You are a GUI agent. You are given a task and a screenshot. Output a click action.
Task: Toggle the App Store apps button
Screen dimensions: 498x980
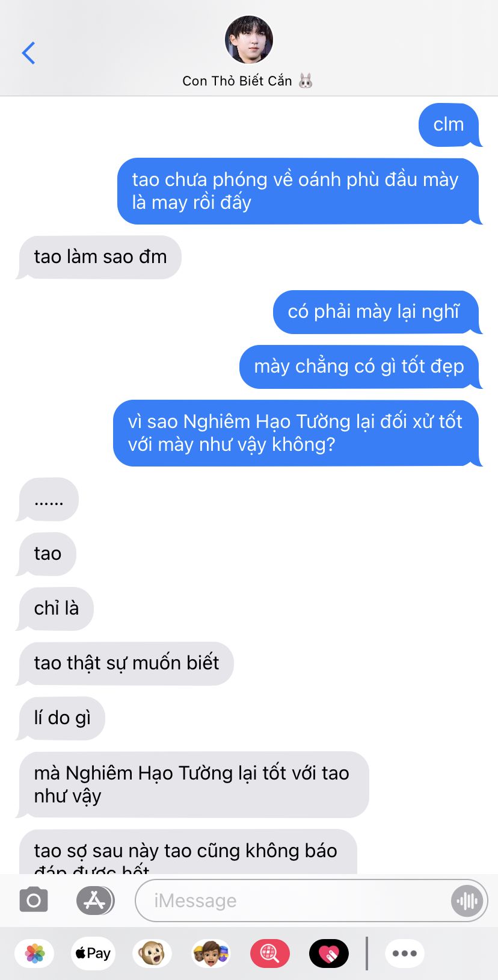(x=95, y=901)
